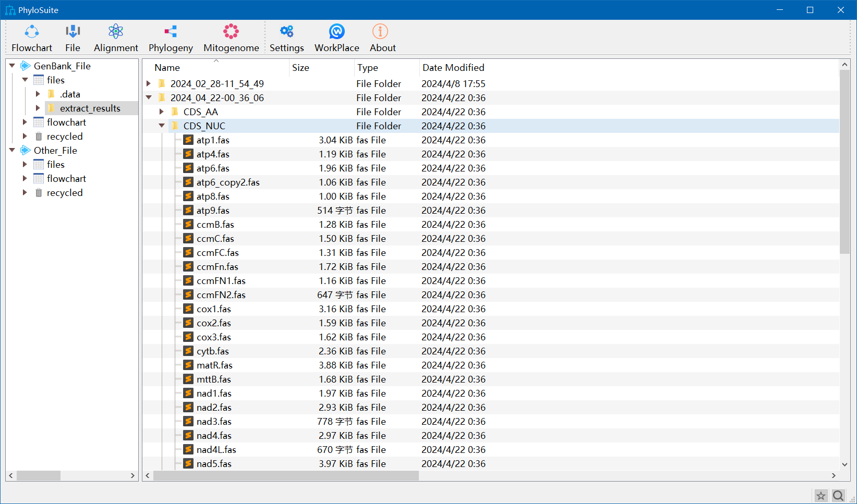Maximize the PhyloSuite window
This screenshot has width=857, height=504.
(x=810, y=10)
